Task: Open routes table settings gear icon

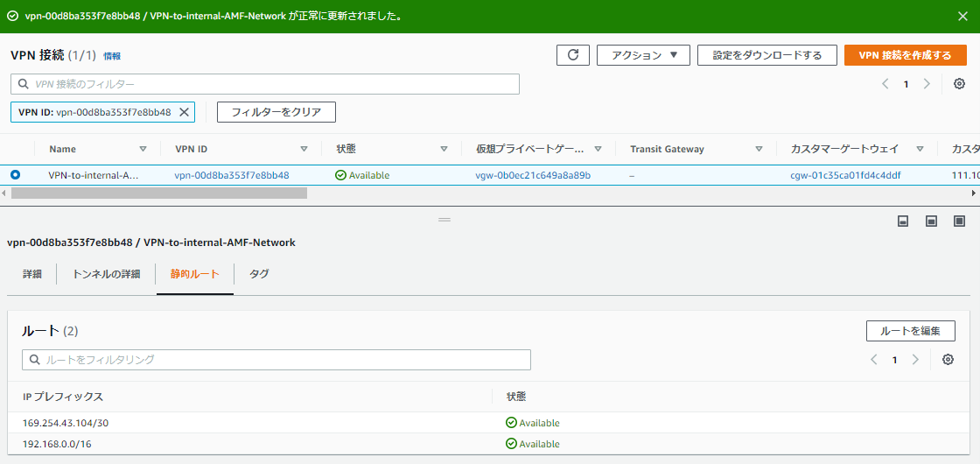Action: 948,360
